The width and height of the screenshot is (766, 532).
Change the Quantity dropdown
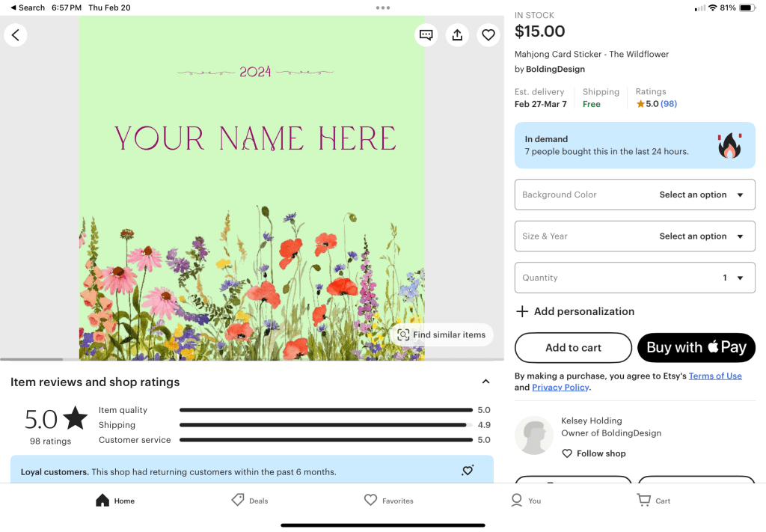634,278
